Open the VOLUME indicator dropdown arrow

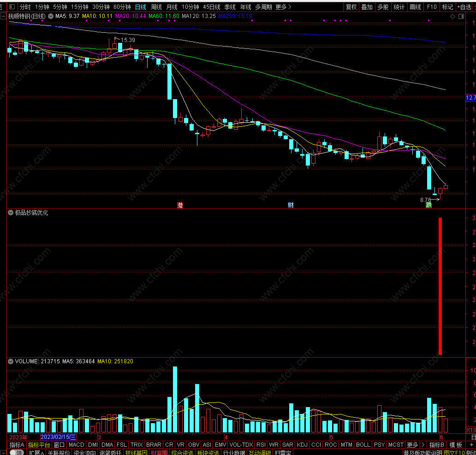coord(11,361)
